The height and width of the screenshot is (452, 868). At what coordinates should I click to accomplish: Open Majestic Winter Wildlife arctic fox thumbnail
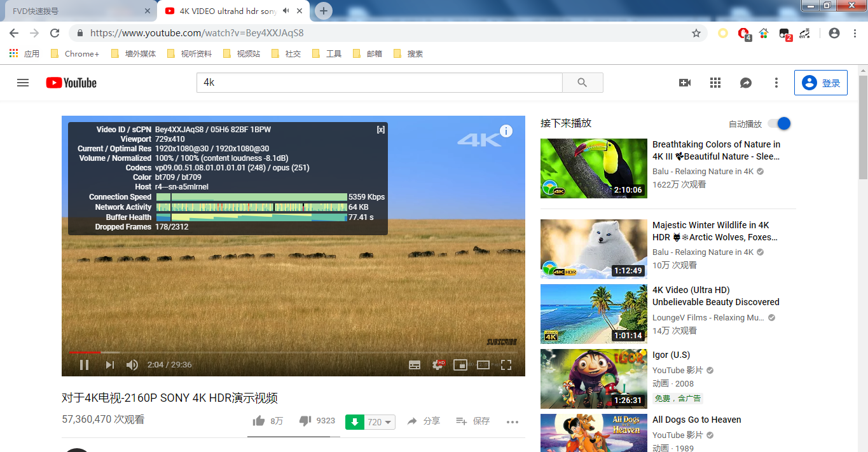pyautogui.click(x=594, y=249)
